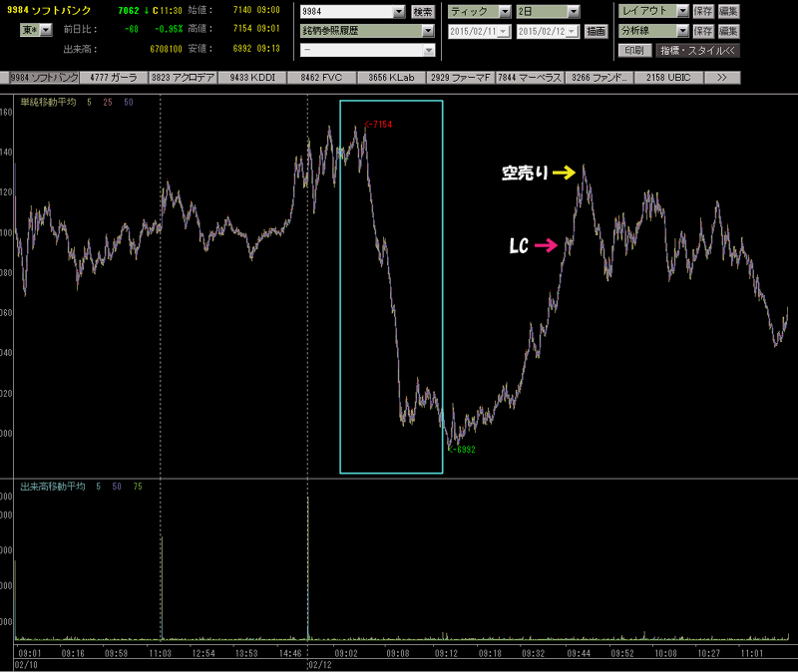The height and width of the screenshot is (672, 798).
Task: Open the 9433 KDDI tab
Action: (252, 78)
